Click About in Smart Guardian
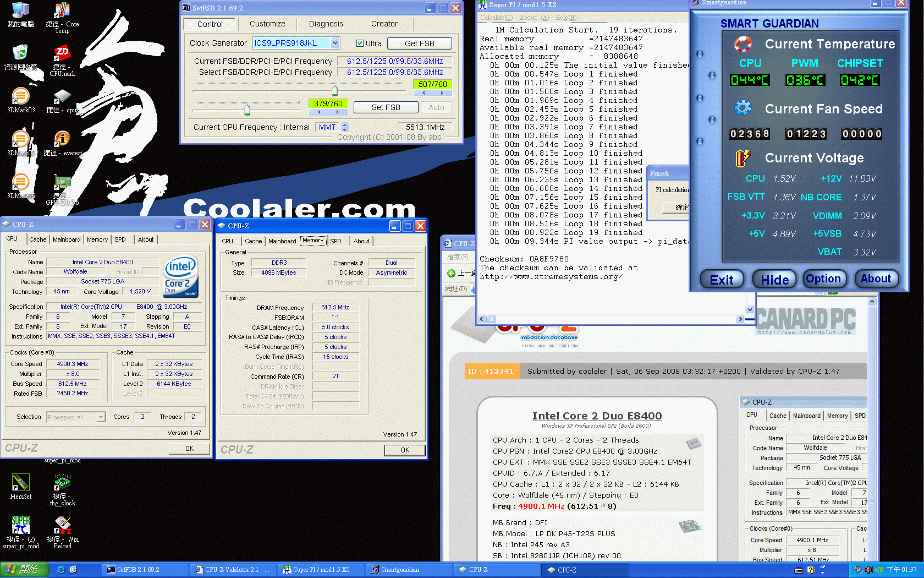Screen dimensions: 924x578 tap(876, 279)
